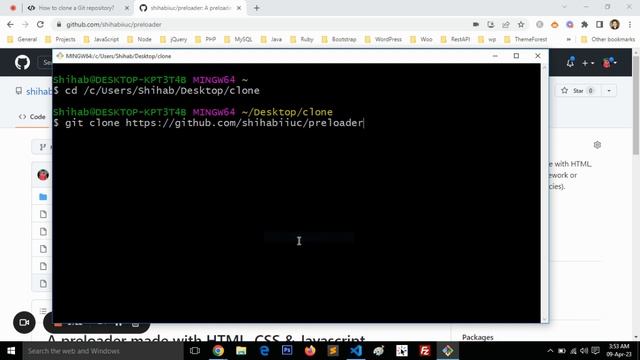Screen dimensions: 640x360
Task: Open Task View on the taskbar
Action: coord(195,351)
